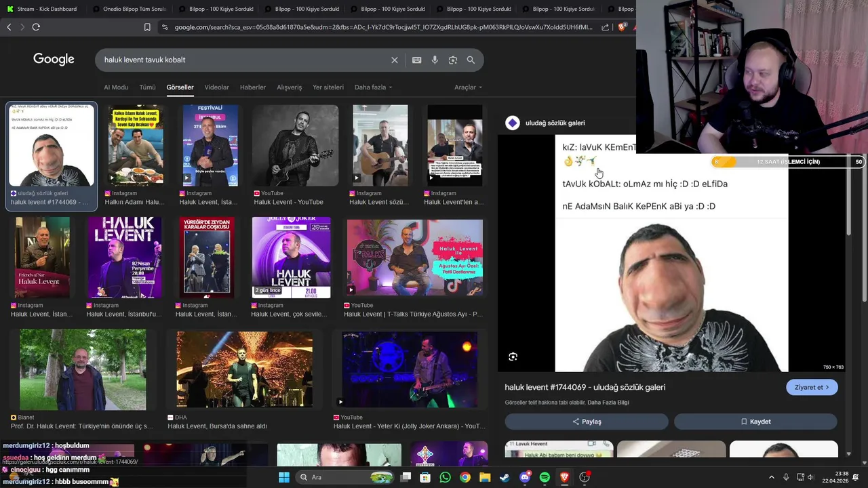Save image with the Kaydet button

pyautogui.click(x=755, y=422)
